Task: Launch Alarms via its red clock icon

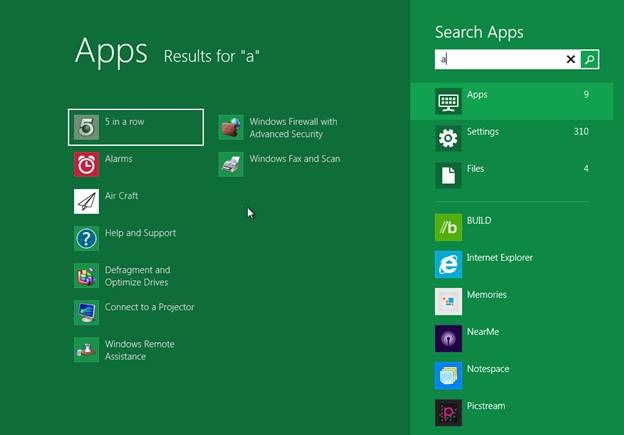Action: point(87,164)
